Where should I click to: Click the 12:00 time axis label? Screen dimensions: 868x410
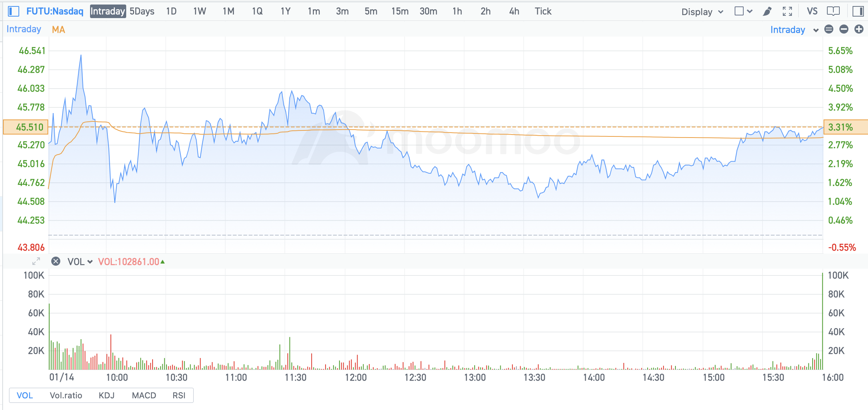(356, 377)
